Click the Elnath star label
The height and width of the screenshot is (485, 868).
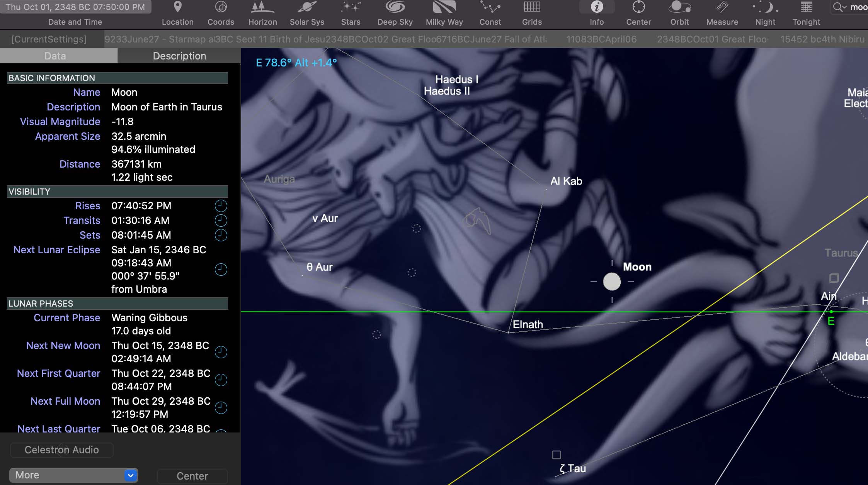point(528,324)
